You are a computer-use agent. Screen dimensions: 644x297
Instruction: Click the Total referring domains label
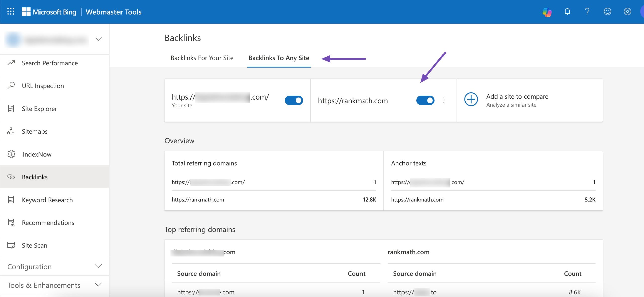coord(204,163)
